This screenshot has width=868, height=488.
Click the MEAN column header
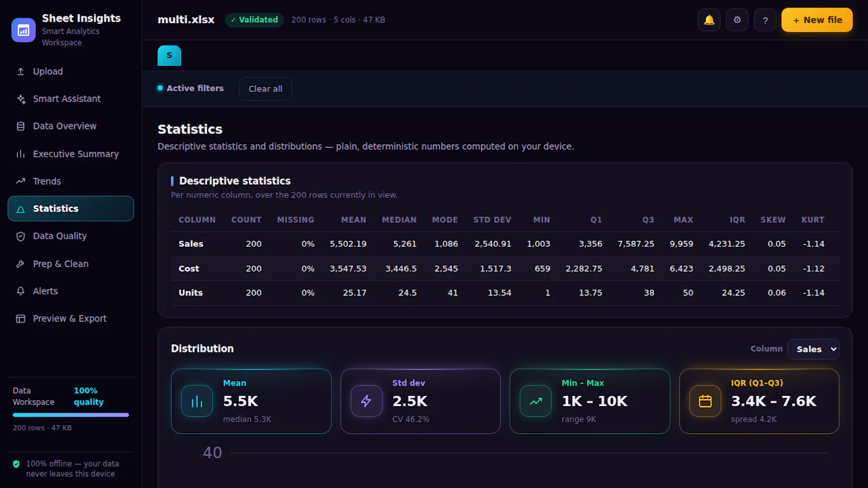pyautogui.click(x=354, y=220)
